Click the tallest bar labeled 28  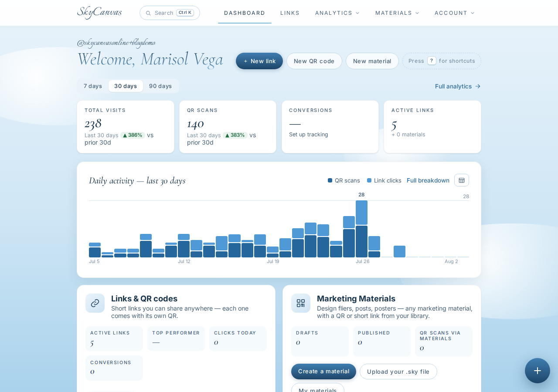(x=361, y=229)
